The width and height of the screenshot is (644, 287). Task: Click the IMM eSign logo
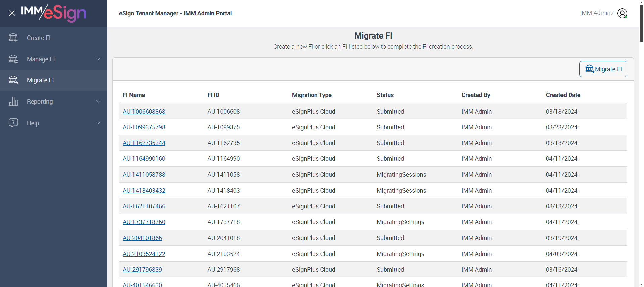54,13
